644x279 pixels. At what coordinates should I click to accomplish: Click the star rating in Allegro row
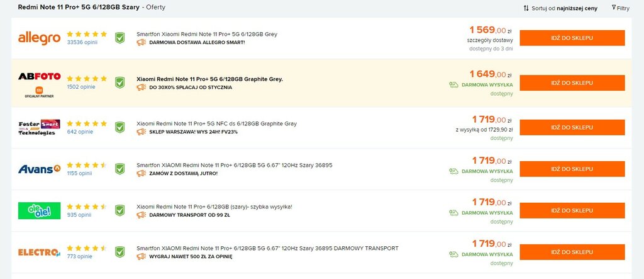87,34
